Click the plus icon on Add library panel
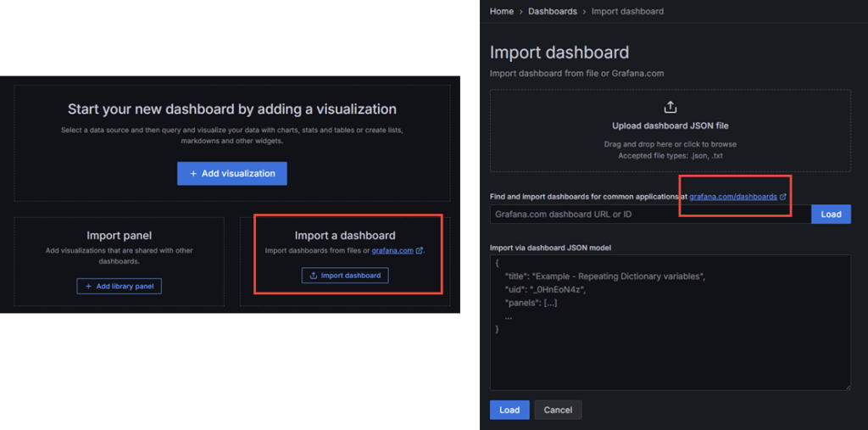The image size is (868, 430). coord(87,287)
